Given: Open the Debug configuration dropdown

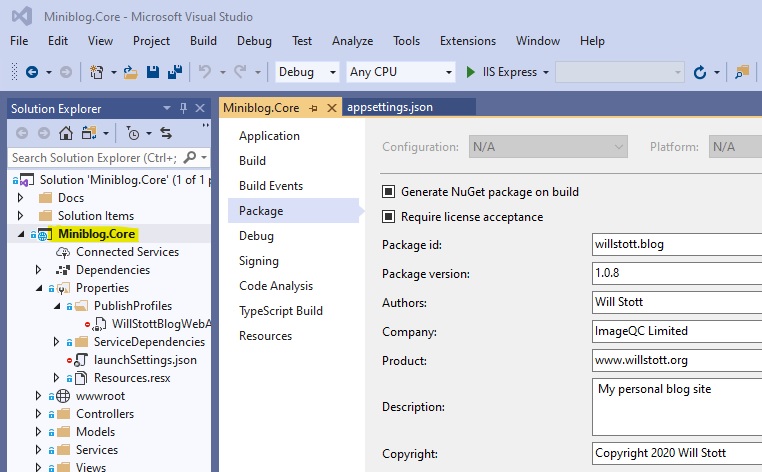Looking at the screenshot, I should tap(308, 72).
